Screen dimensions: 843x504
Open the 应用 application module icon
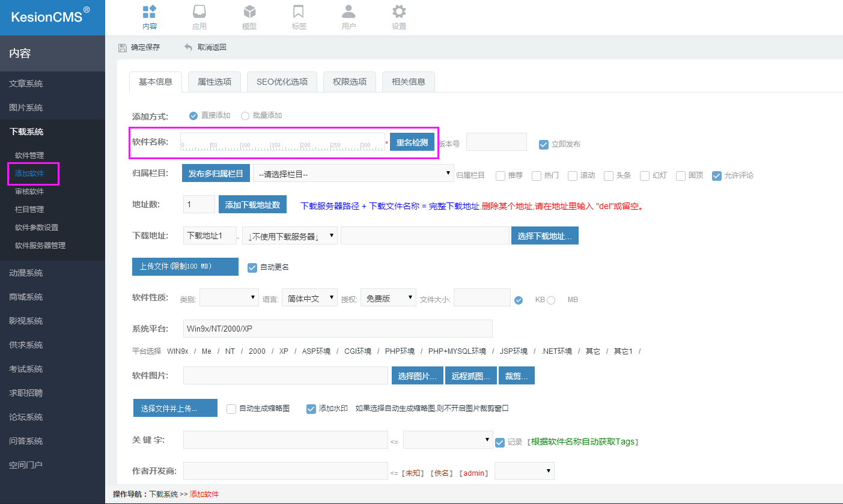coord(199,17)
